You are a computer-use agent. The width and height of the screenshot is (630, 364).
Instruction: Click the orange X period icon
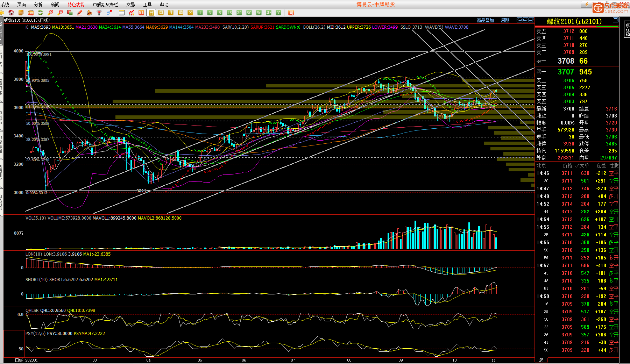pos(190,13)
